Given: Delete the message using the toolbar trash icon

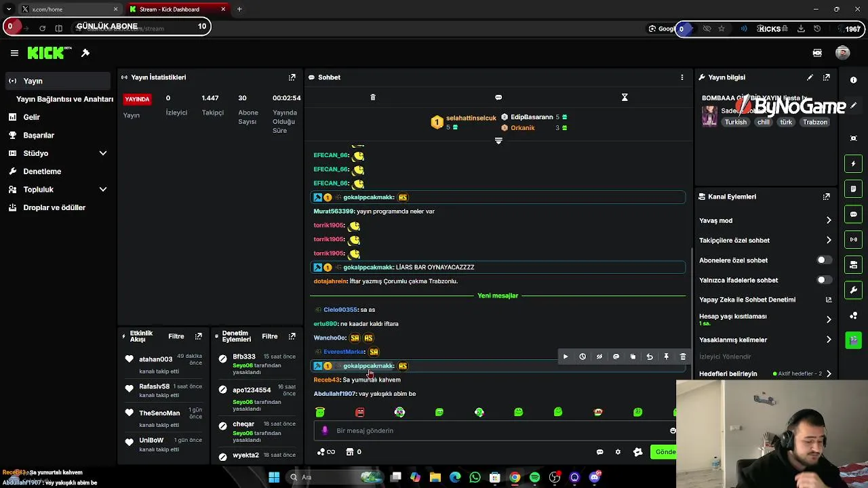Looking at the screenshot, I should 683,357.
